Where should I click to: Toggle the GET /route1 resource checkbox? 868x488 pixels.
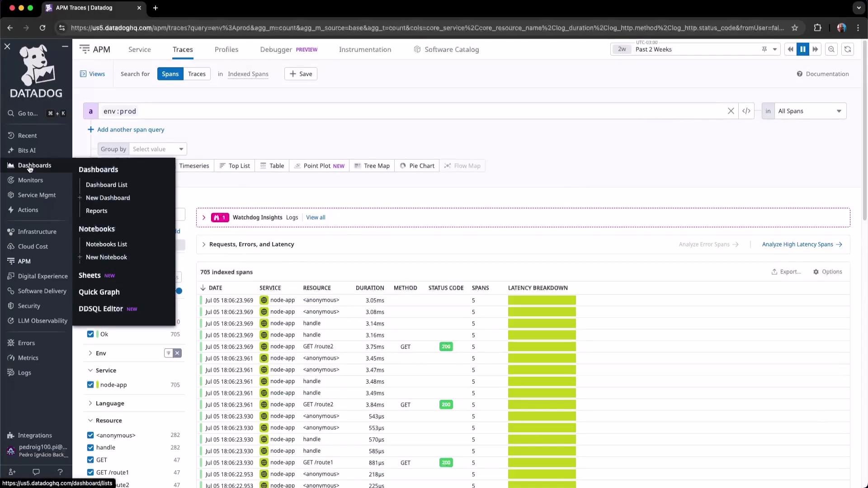[x=90, y=473]
